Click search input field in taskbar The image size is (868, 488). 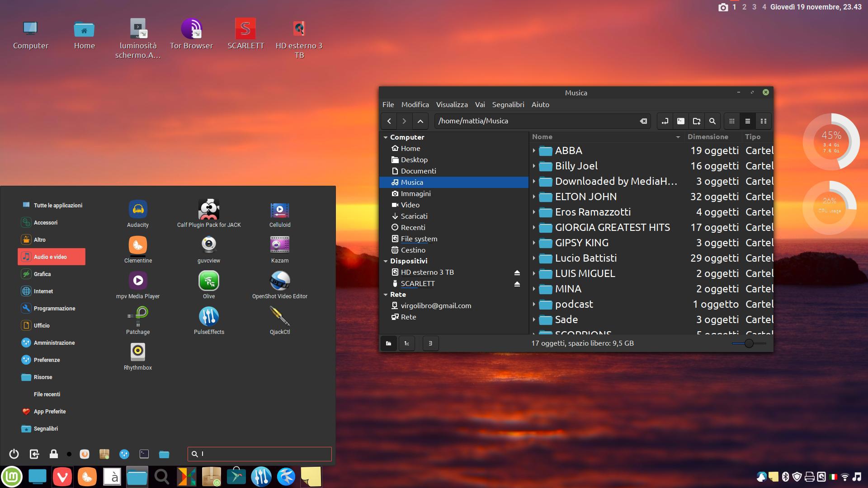click(x=259, y=454)
